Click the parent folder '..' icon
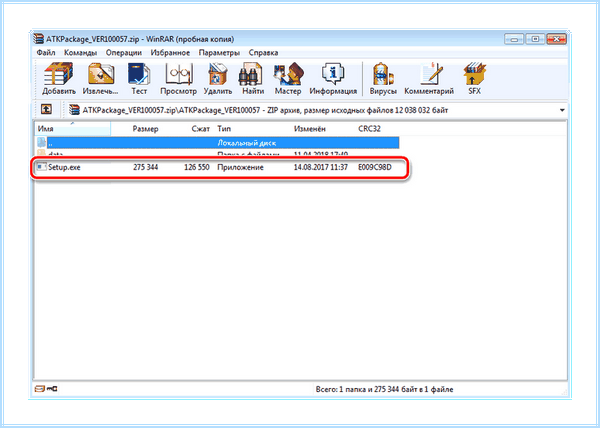This screenshot has height=428, width=600. click(x=41, y=143)
